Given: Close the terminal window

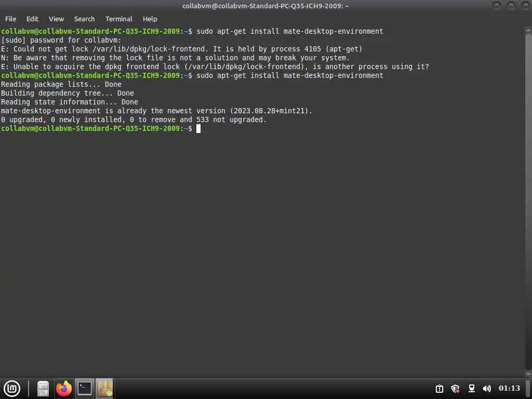Looking at the screenshot, I should [x=525, y=6].
